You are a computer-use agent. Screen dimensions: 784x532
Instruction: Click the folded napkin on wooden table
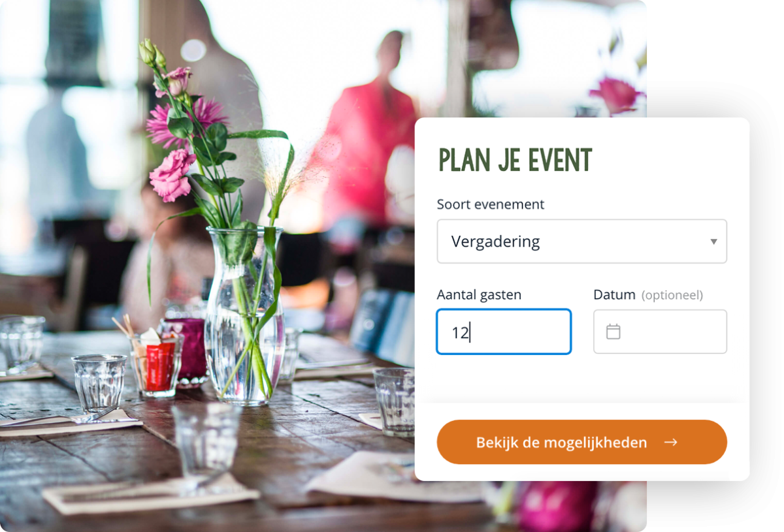pyautogui.click(x=149, y=495)
